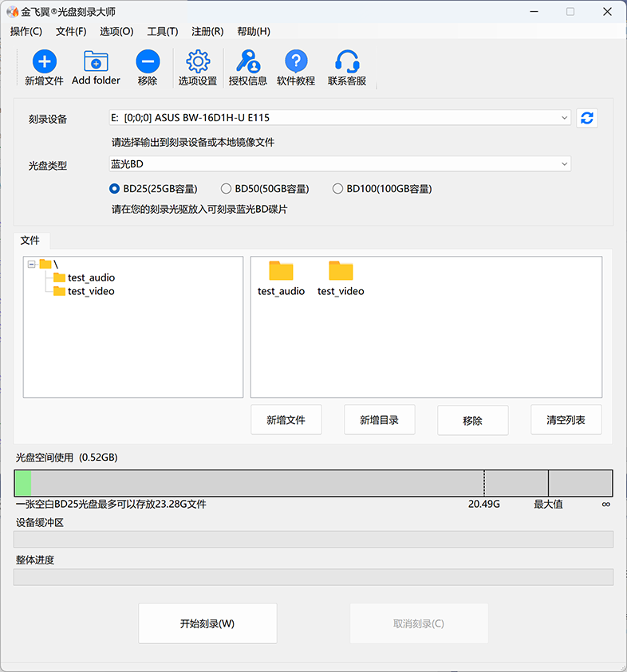Viewport: 627px width, 672px height.
Task: Click the 移除 minus icon in toolbar
Action: coord(148,61)
